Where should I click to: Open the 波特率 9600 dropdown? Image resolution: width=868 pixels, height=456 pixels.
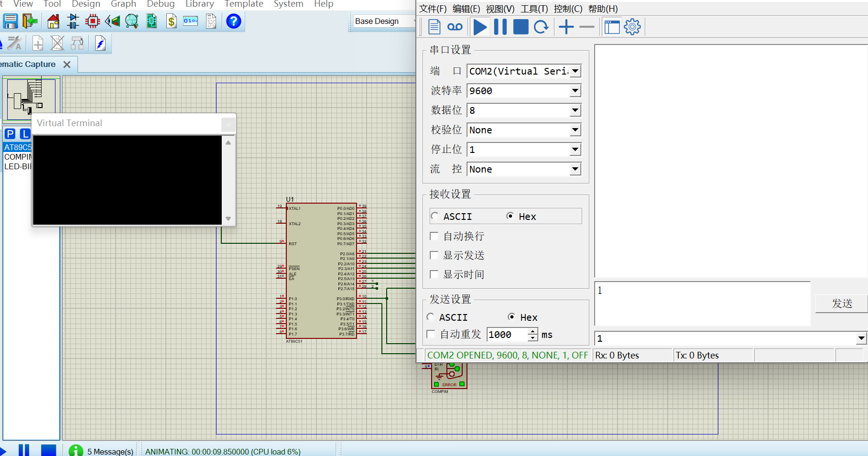(575, 91)
